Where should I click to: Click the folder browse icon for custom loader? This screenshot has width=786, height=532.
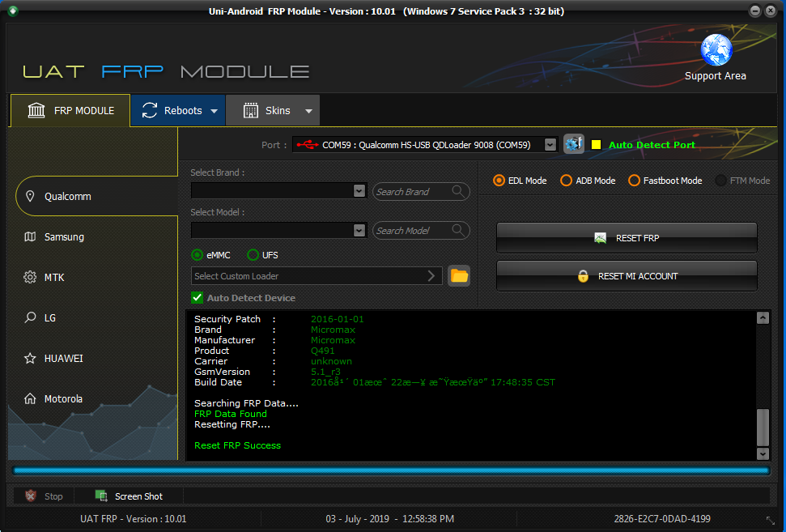[x=459, y=276]
